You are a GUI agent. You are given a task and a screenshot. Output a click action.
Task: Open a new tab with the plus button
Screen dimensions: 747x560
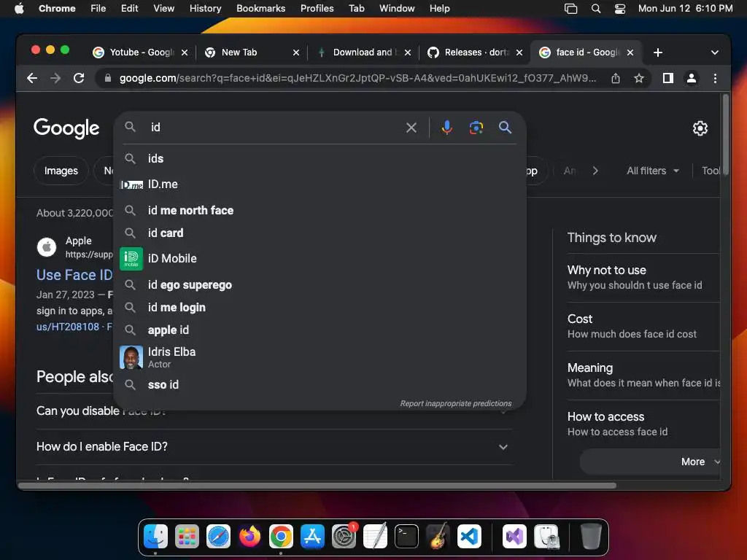pos(658,52)
